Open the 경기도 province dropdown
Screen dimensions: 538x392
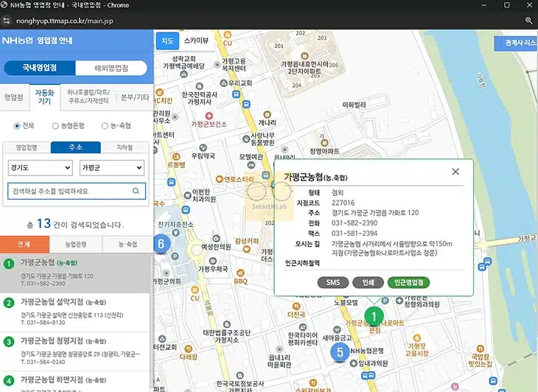pyautogui.click(x=41, y=168)
